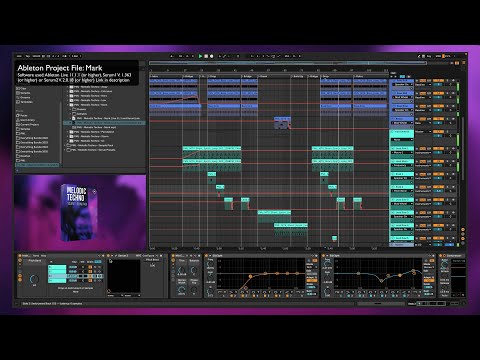Click the Stop button in transport
Image resolution: width=480 pixels, height=360 pixels.
(x=206, y=56)
